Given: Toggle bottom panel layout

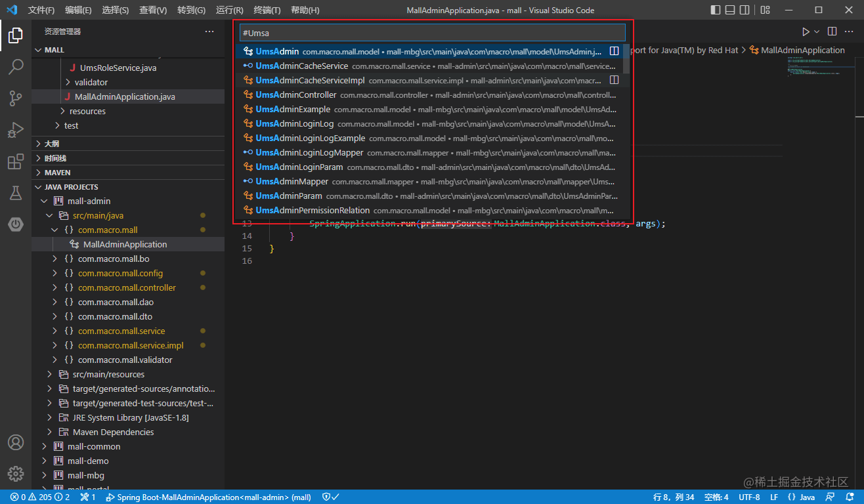Looking at the screenshot, I should [730, 10].
